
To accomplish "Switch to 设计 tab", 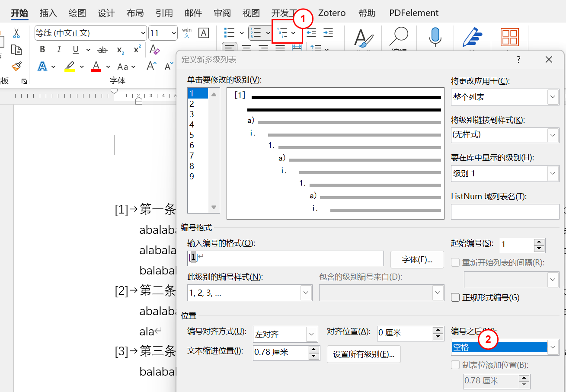I will [x=106, y=13].
